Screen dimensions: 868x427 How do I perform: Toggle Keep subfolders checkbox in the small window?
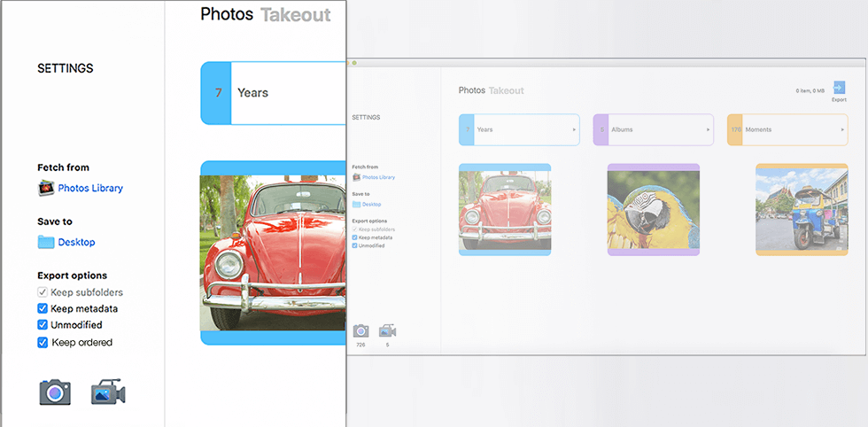(355, 229)
